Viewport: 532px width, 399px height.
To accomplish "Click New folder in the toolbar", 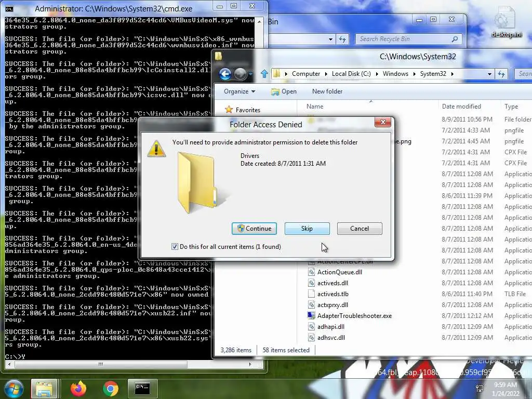I will [x=327, y=91].
